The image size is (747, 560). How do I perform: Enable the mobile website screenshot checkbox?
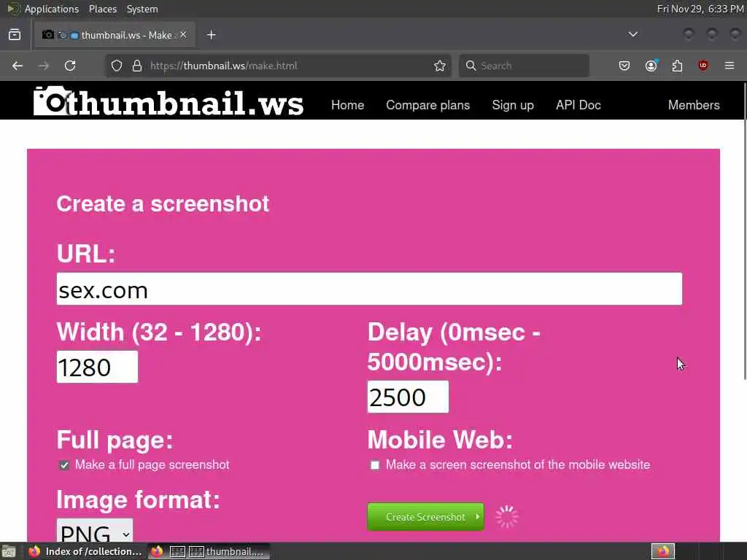(375, 465)
